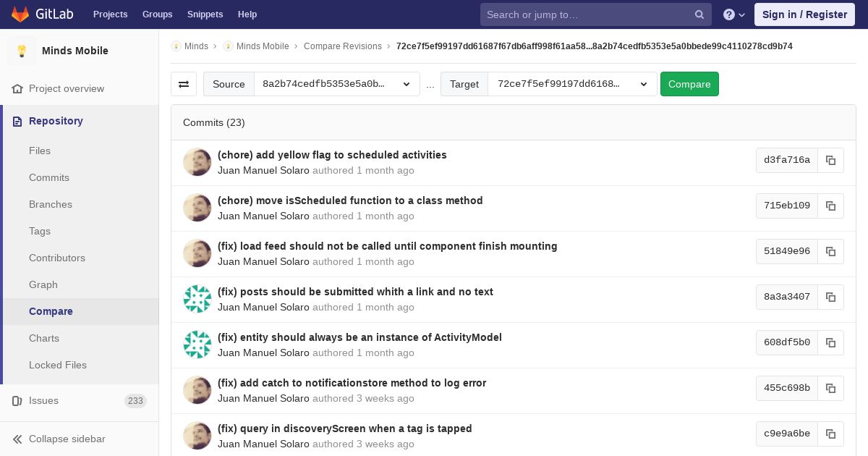Viewport: 868px width, 456px height.
Task: Open Minds Mobile breadcrumb link
Action: [263, 46]
